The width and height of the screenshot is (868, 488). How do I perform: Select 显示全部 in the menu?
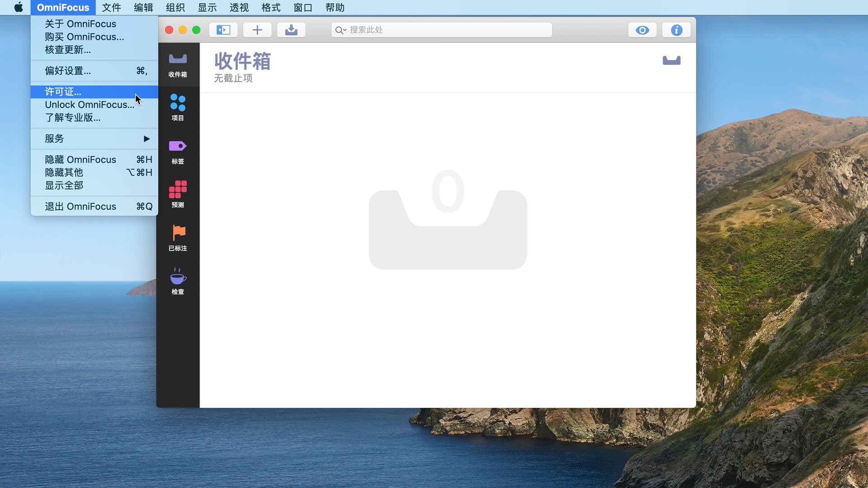coord(94,185)
